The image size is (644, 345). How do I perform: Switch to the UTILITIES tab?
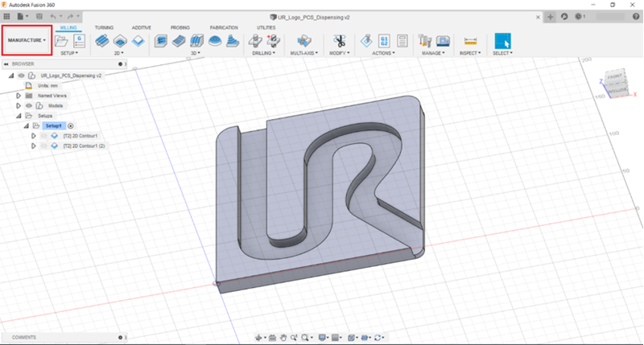[266, 27]
